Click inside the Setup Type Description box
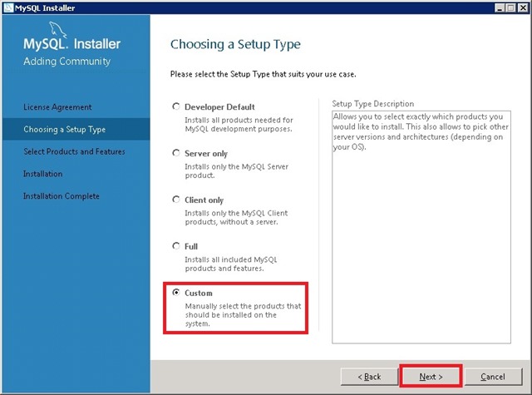Image resolution: width=532 pixels, height=395 pixels. tap(421, 227)
